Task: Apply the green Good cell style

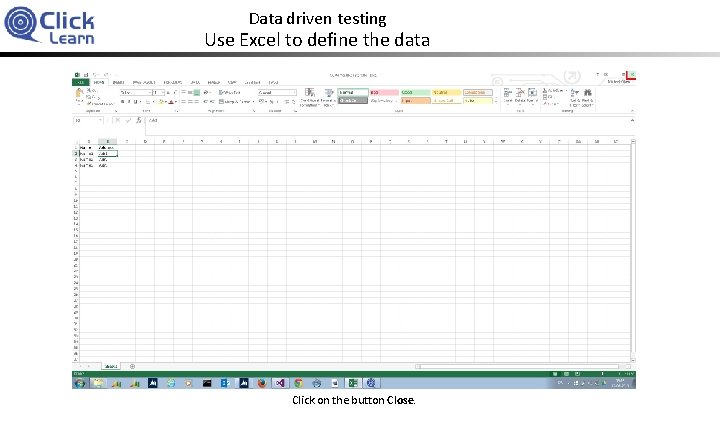Action: click(415, 93)
